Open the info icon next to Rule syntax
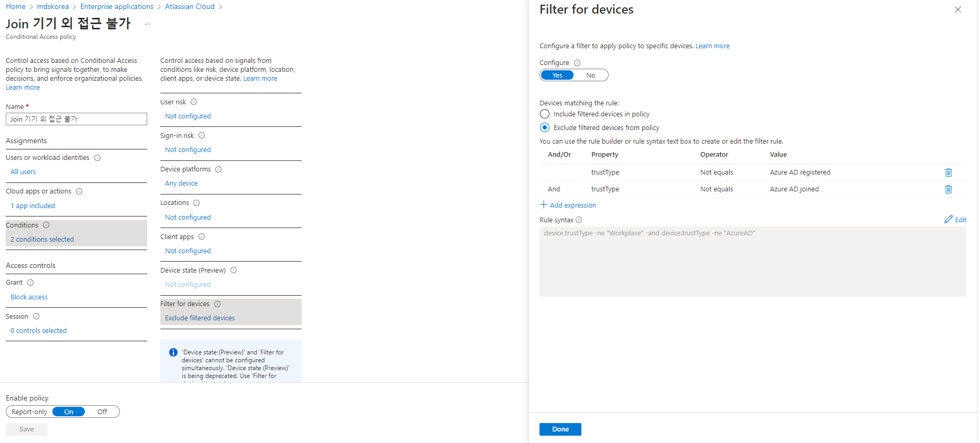This screenshot has height=443, width=980. [579, 220]
